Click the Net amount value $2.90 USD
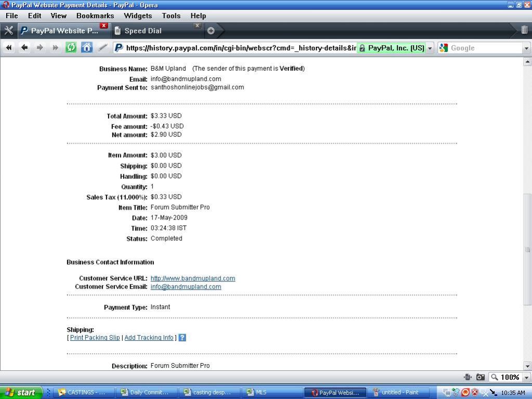Screen dimensions: 532x399 [166, 134]
